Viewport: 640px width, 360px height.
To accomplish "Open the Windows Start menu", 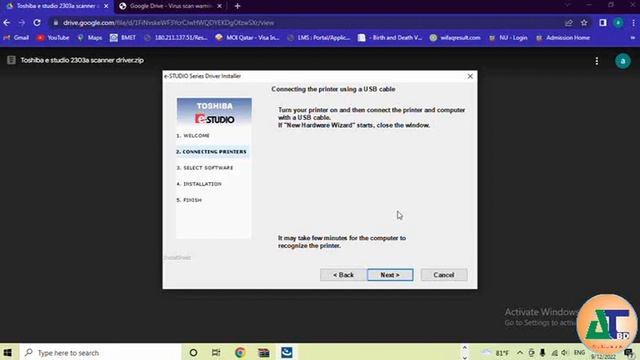I will click(8, 352).
